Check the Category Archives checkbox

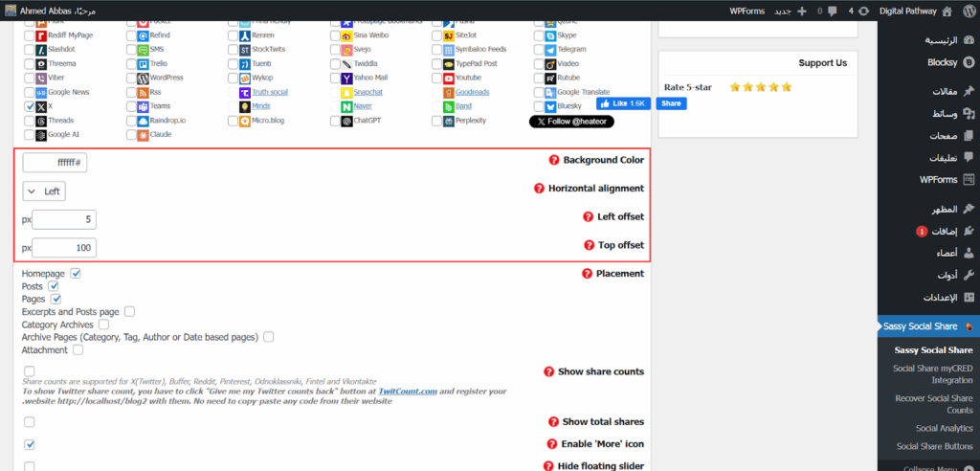[x=103, y=325]
